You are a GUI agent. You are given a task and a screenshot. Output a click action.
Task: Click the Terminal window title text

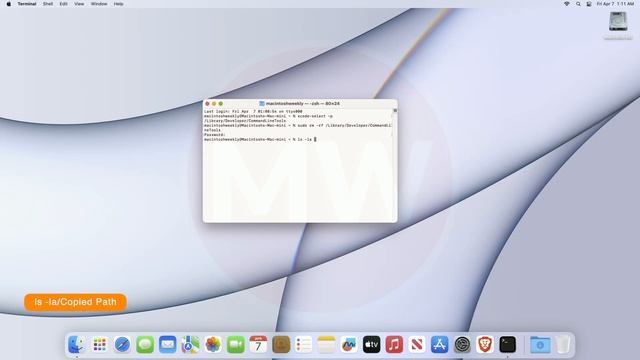coord(302,104)
